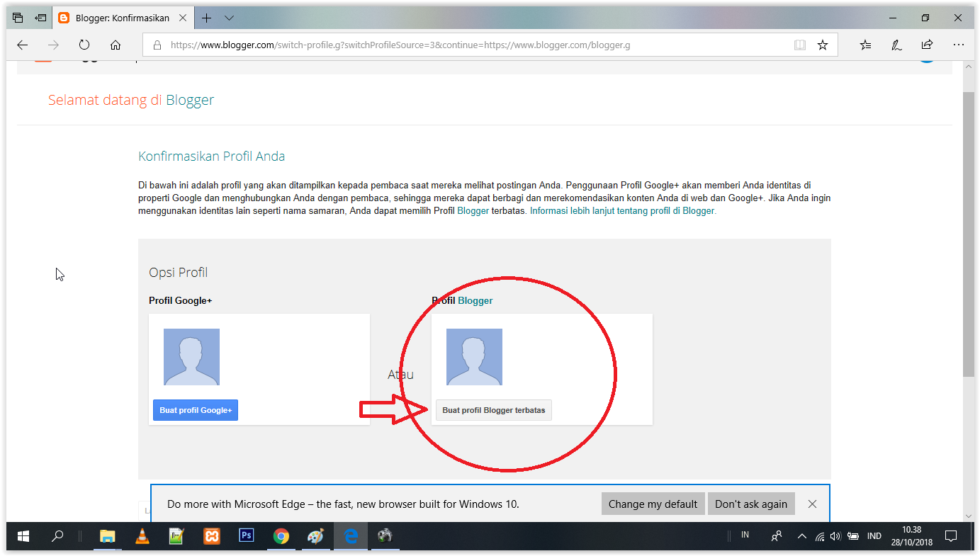Click the Blogger profile avatar thumbnail
This screenshot has width=980, height=556.
tap(474, 357)
